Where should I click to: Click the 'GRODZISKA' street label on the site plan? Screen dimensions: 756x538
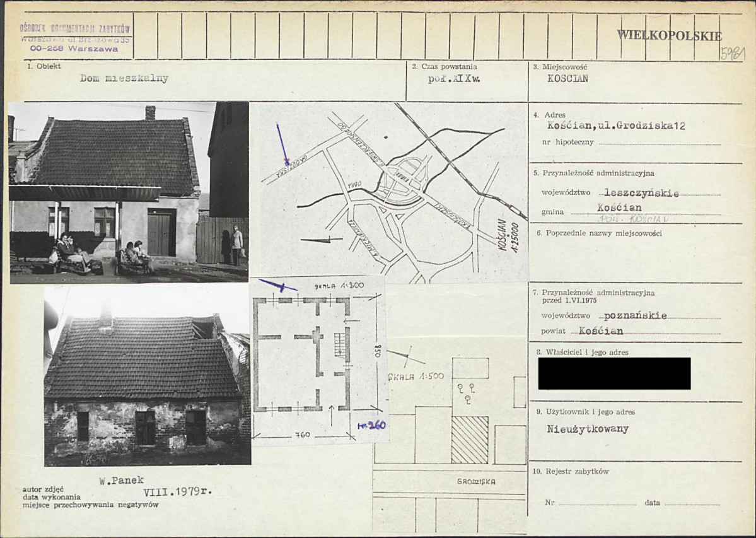476,481
